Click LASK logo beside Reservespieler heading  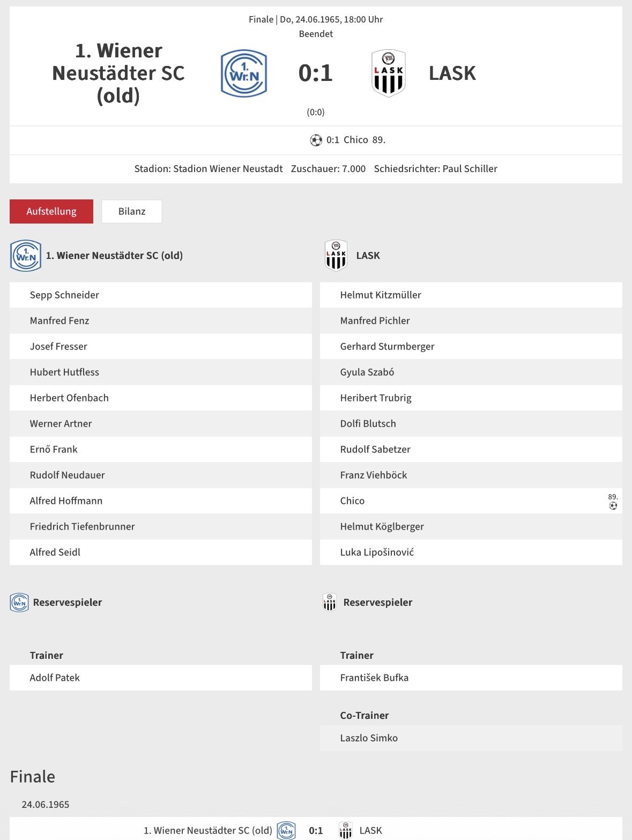[330, 603]
